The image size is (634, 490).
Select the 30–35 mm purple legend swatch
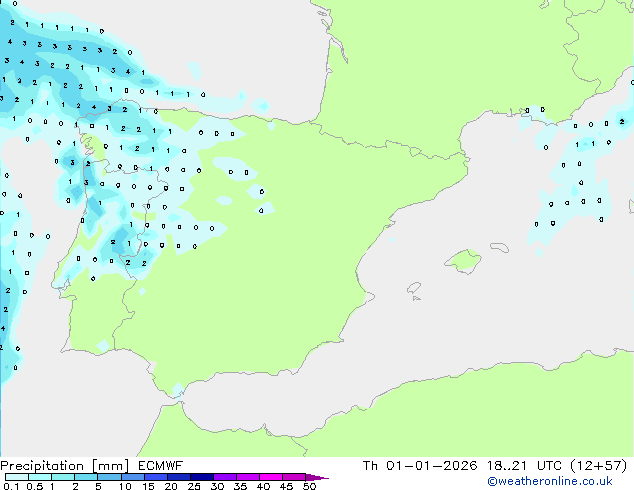224,477
